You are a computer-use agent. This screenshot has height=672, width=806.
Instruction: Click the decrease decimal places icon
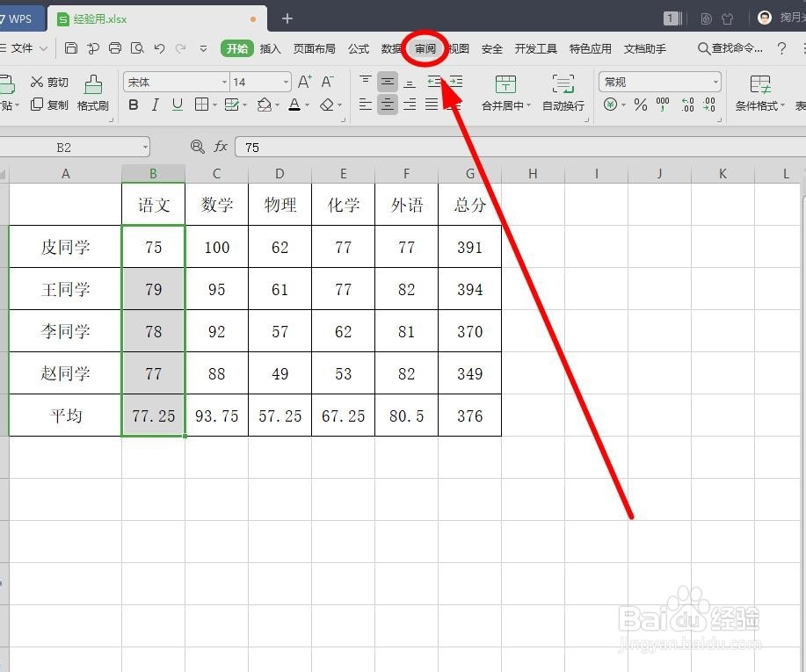709,105
